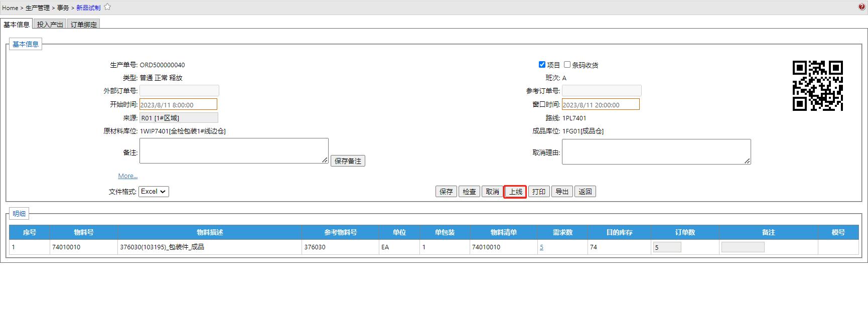The width and height of the screenshot is (868, 313).
Task: Click the 路线 value 1PL7401
Action: tap(574, 118)
